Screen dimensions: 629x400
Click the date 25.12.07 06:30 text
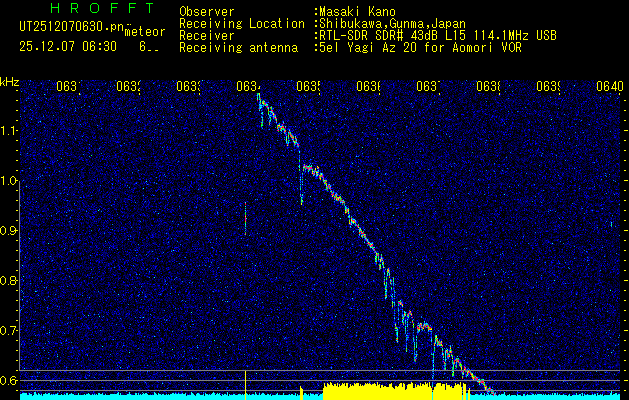click(68, 47)
